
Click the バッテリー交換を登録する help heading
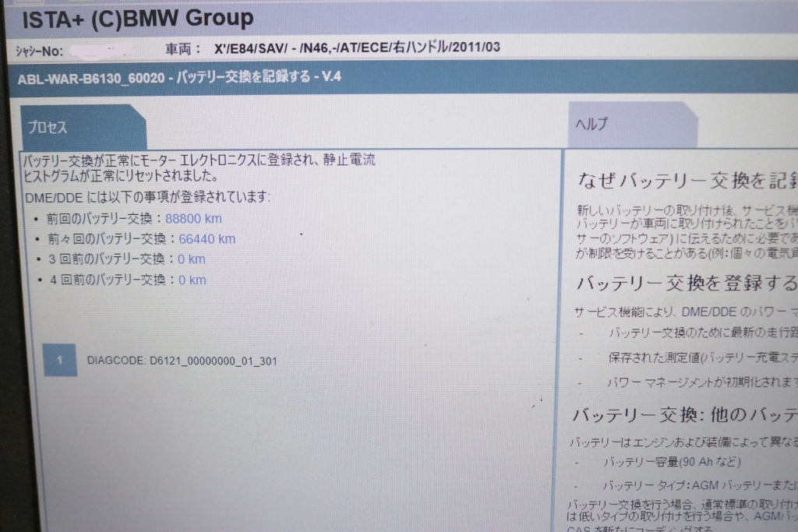click(687, 284)
